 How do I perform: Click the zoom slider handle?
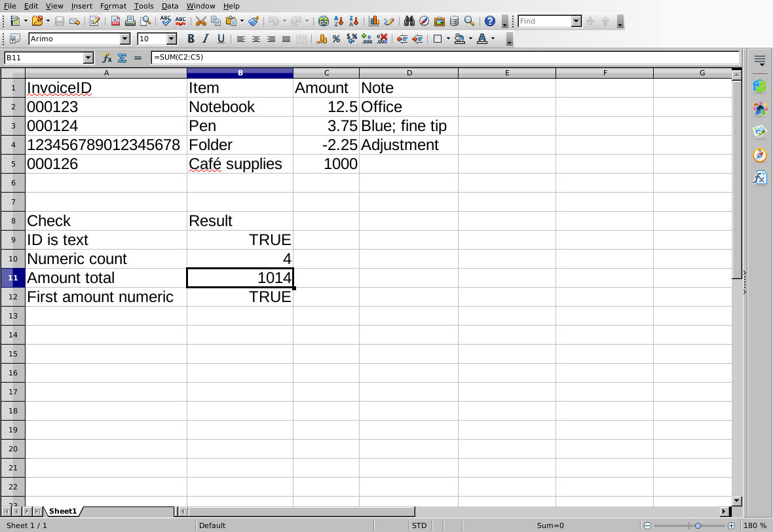(698, 525)
